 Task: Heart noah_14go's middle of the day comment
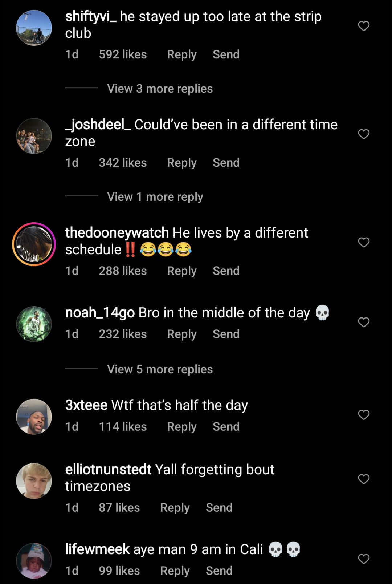364,322
